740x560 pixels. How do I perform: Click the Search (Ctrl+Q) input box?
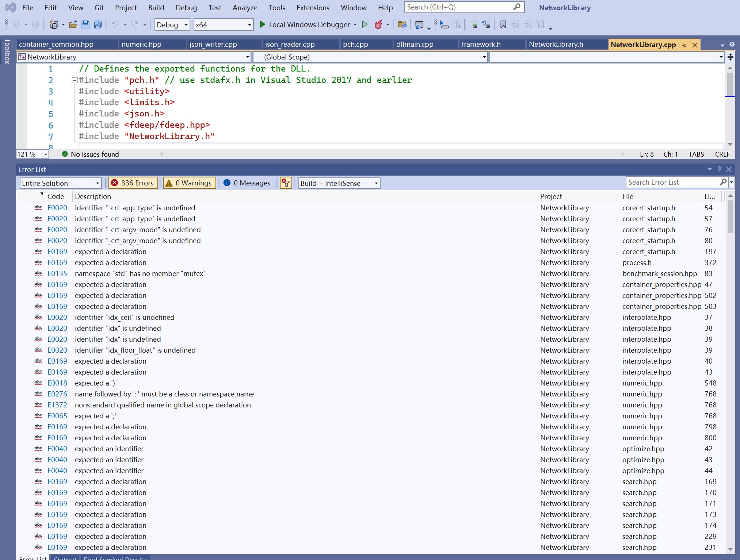tap(464, 7)
